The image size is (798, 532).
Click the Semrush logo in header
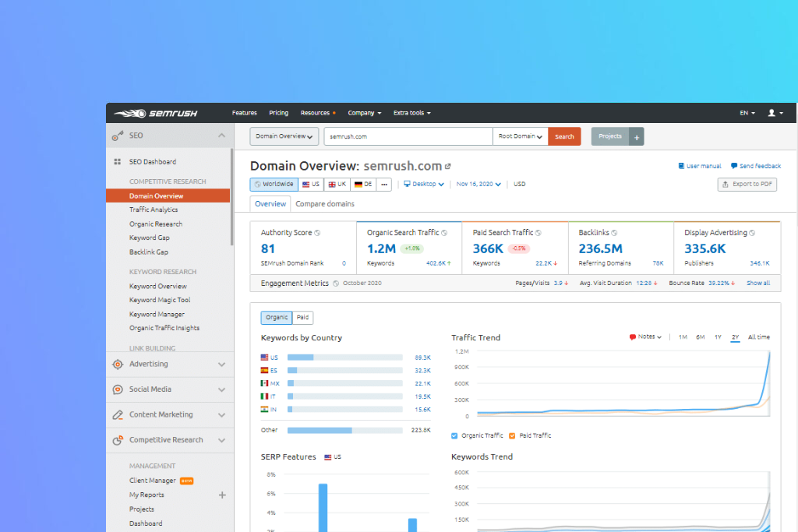155,113
